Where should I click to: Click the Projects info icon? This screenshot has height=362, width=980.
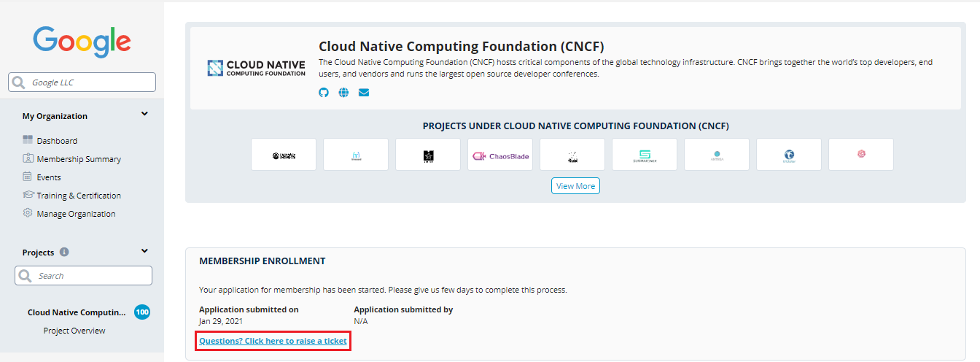[x=64, y=252]
